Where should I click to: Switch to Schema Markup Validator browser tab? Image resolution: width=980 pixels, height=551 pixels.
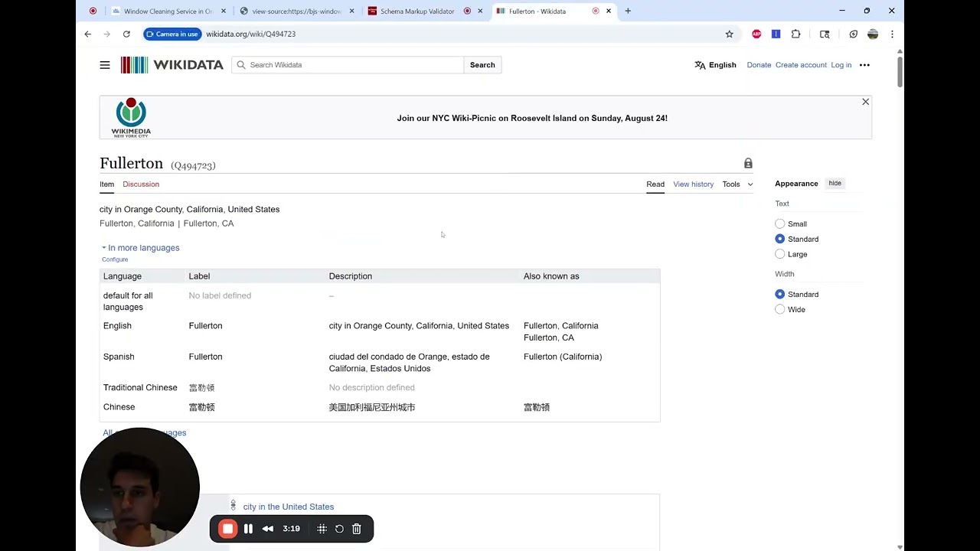417,11
